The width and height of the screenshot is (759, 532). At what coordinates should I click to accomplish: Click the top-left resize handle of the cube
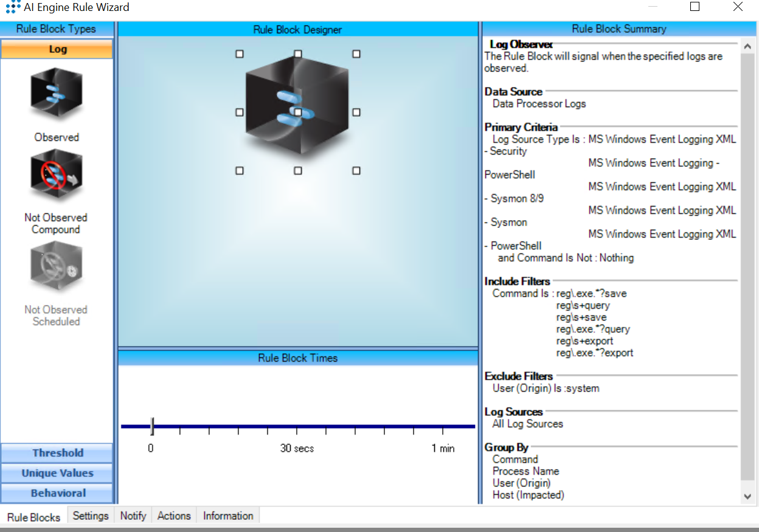[x=240, y=54]
